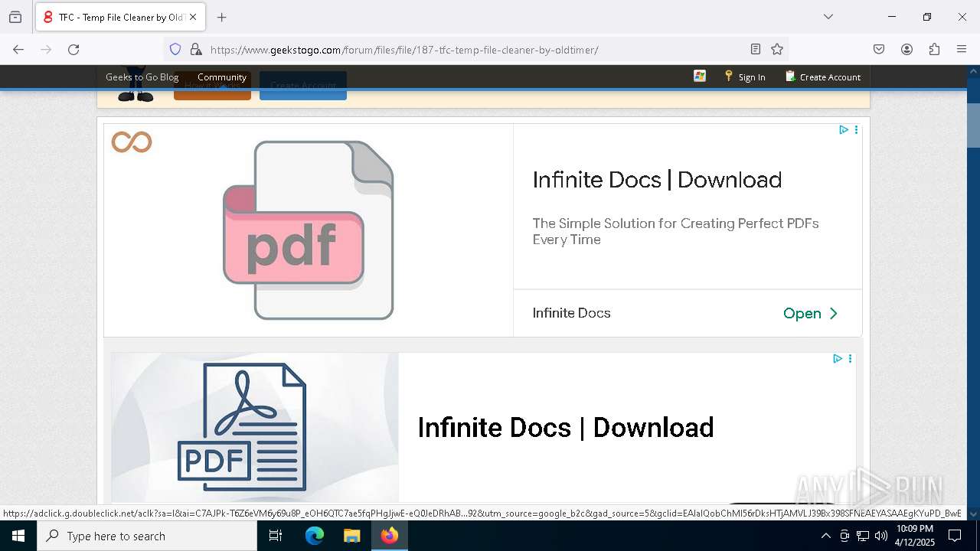Viewport: 980px width, 551px height.
Task: Click Infinite Docs advertiser name
Action: [572, 313]
